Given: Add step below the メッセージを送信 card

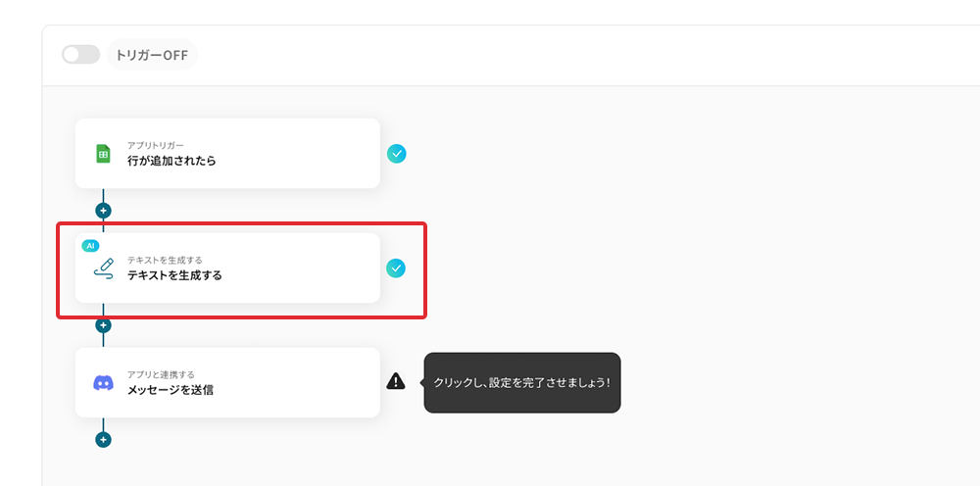Looking at the screenshot, I should (103, 440).
